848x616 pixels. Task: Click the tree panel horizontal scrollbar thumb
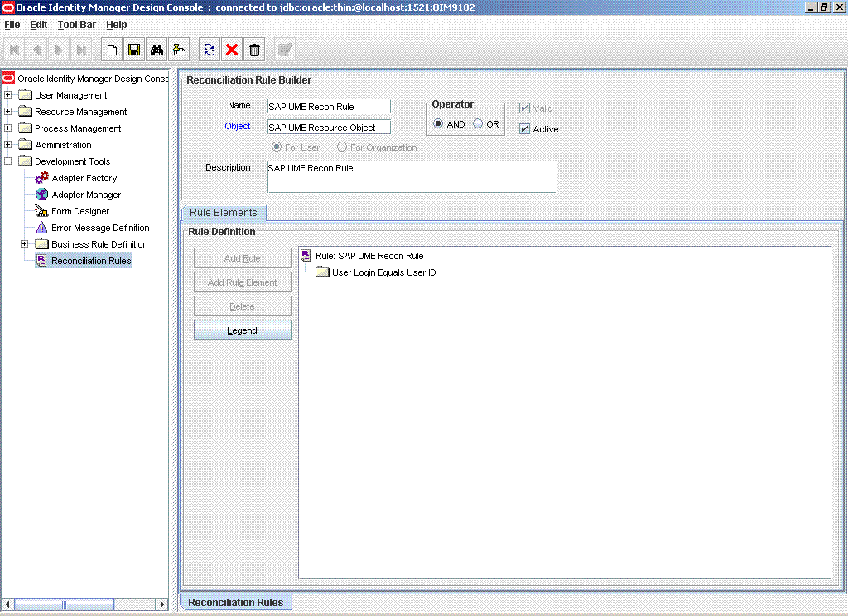(64, 604)
